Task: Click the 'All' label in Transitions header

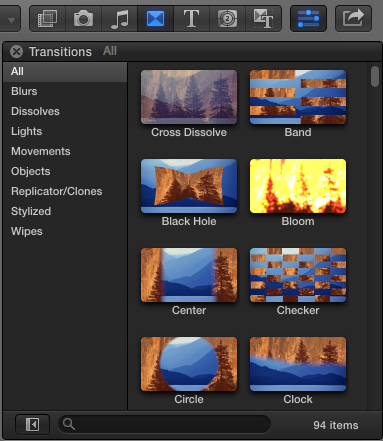Action: tap(110, 51)
